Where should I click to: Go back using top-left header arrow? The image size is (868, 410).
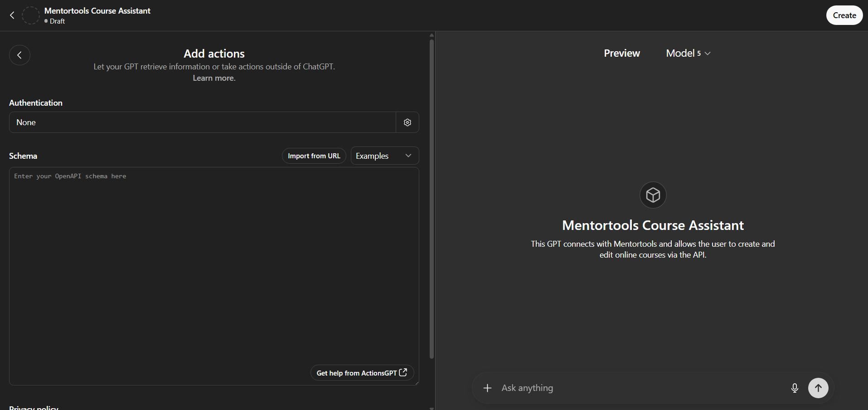pos(12,15)
